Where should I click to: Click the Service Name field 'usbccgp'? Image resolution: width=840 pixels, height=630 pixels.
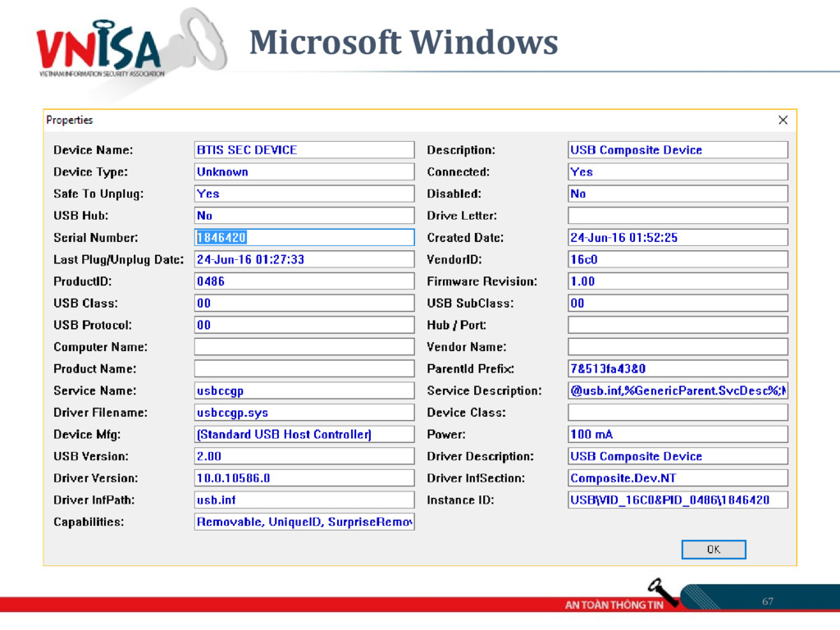click(304, 390)
